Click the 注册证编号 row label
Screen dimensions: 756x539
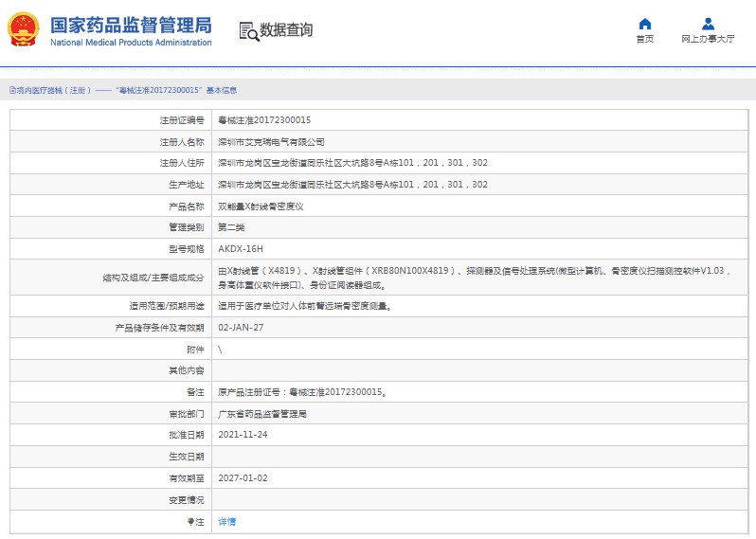tap(182, 120)
